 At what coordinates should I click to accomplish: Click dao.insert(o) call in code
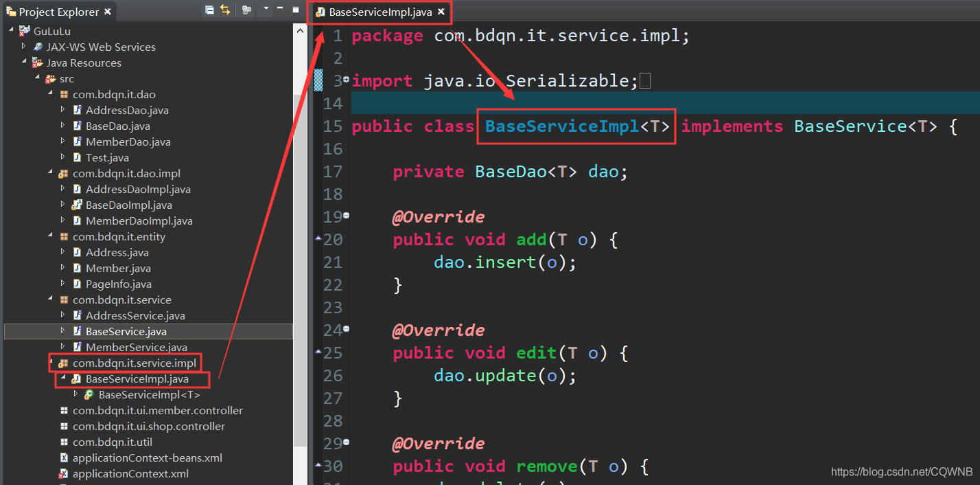(504, 262)
